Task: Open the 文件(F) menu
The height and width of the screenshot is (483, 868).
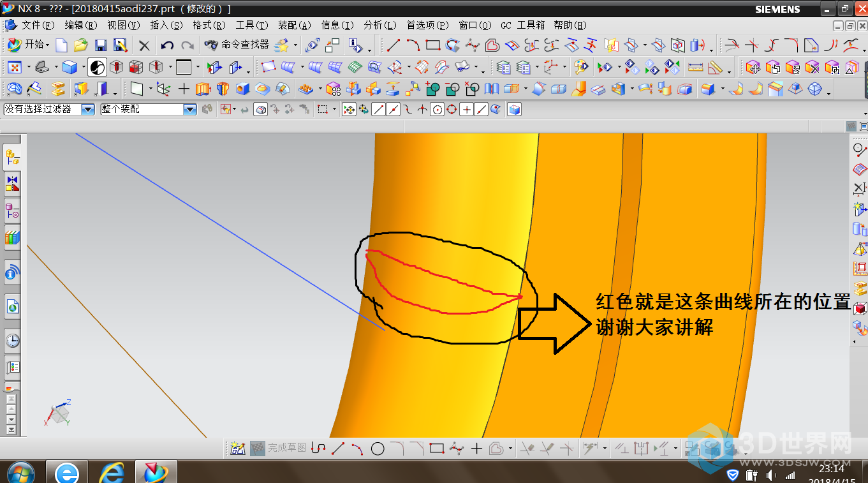Action: coord(38,26)
